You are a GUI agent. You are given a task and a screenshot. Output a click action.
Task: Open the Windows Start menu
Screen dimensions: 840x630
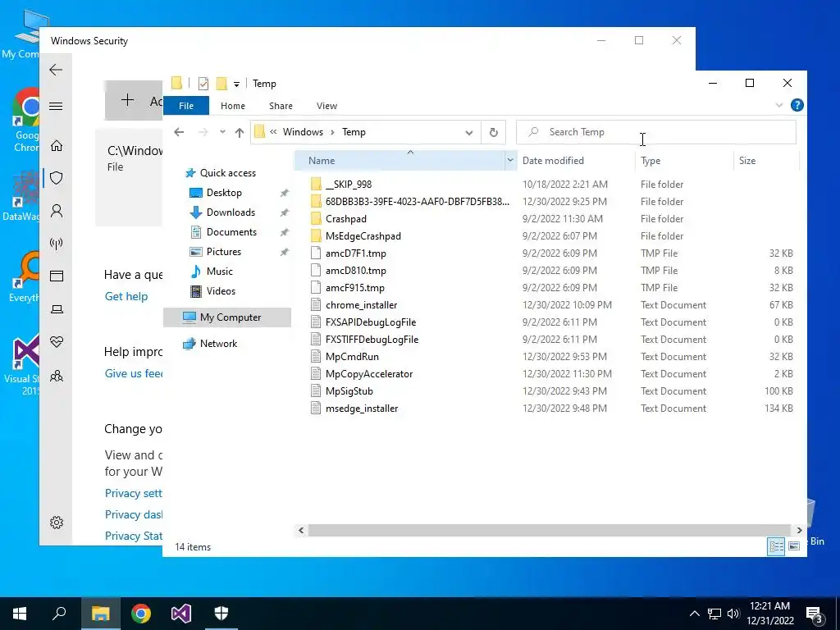click(x=20, y=614)
